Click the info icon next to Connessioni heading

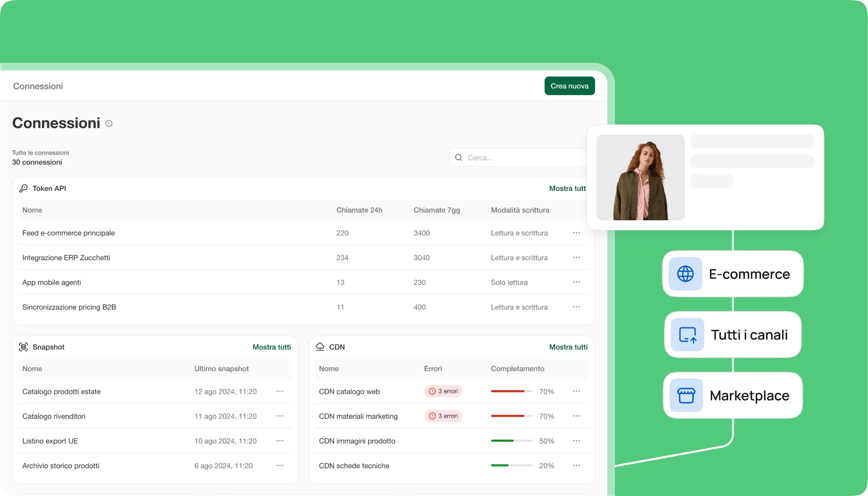[x=109, y=124]
